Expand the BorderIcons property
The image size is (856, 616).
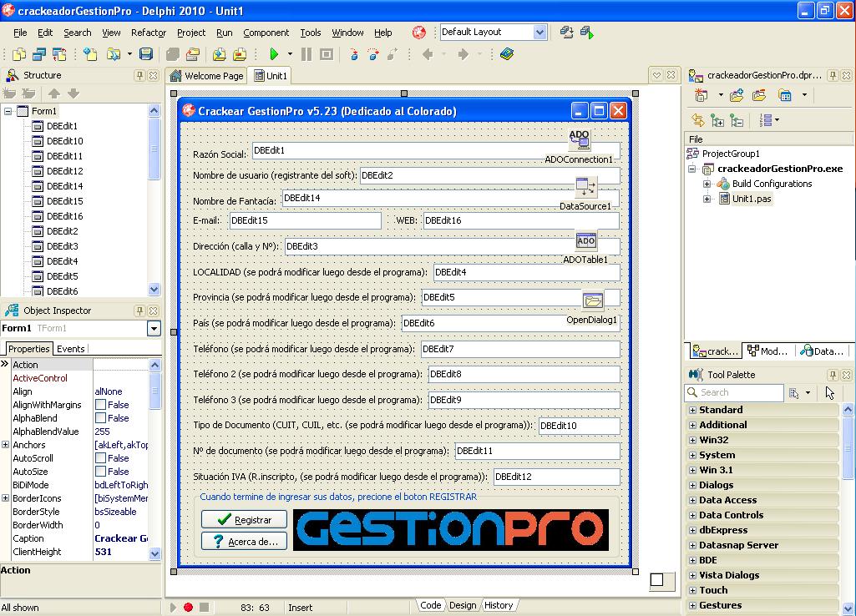coord(6,498)
